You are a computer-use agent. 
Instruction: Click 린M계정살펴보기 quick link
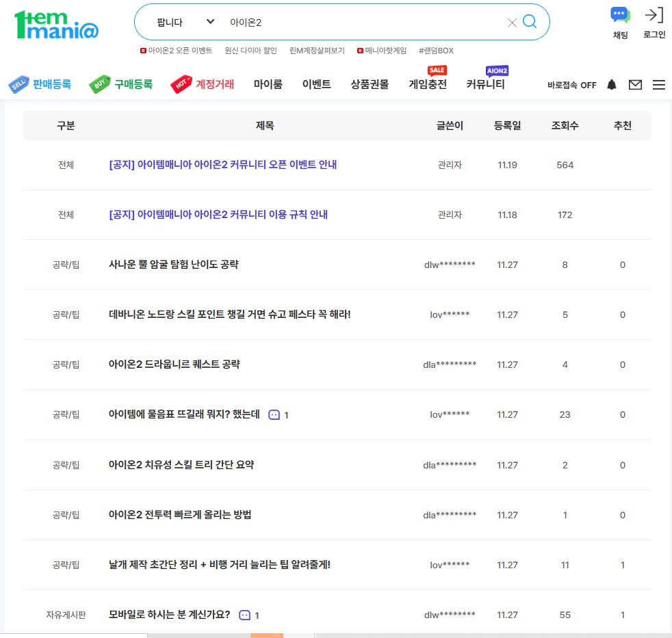pos(317,51)
